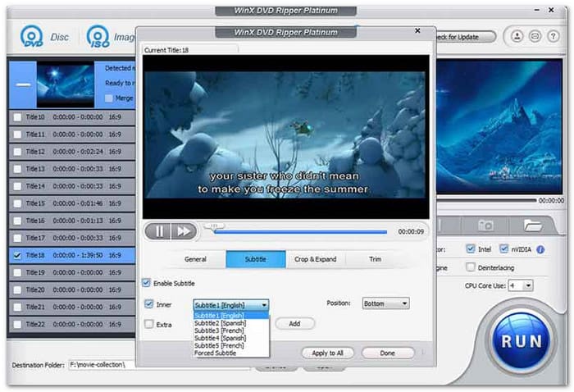
Task: Click the main window preview image
Action: pyautogui.click(x=499, y=126)
